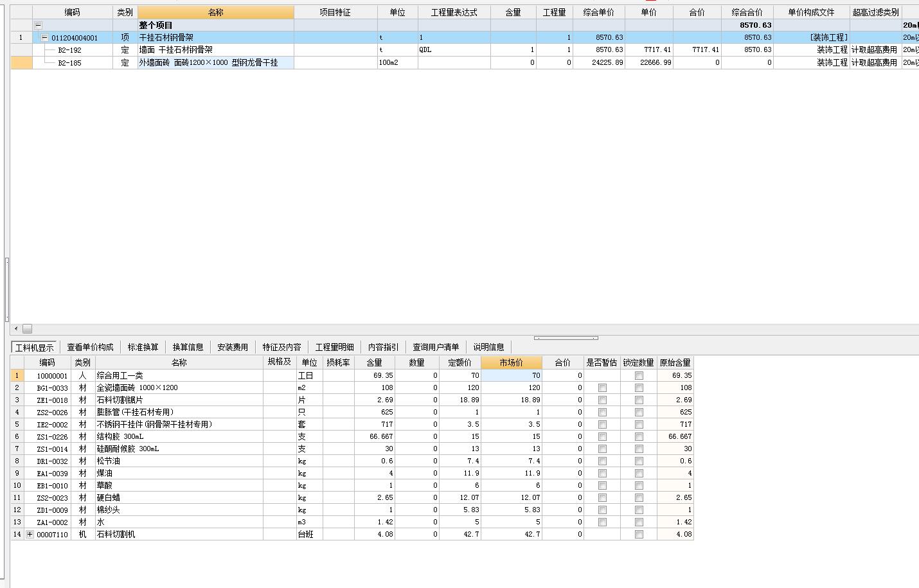Click the 定额价 column header
Viewport: 919px width, 588px height.
[x=460, y=362]
